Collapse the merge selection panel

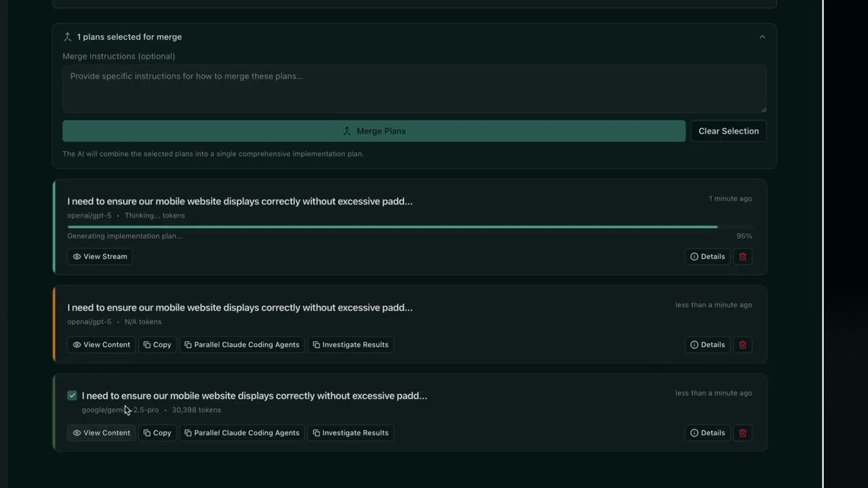tap(762, 37)
